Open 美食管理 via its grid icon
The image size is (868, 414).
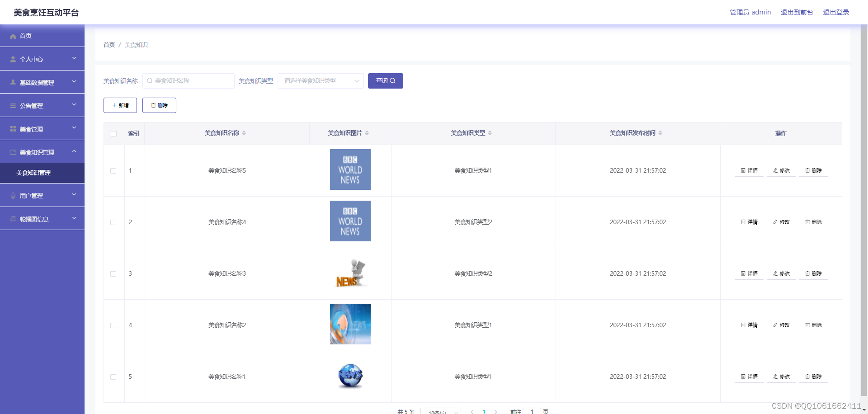click(13, 128)
